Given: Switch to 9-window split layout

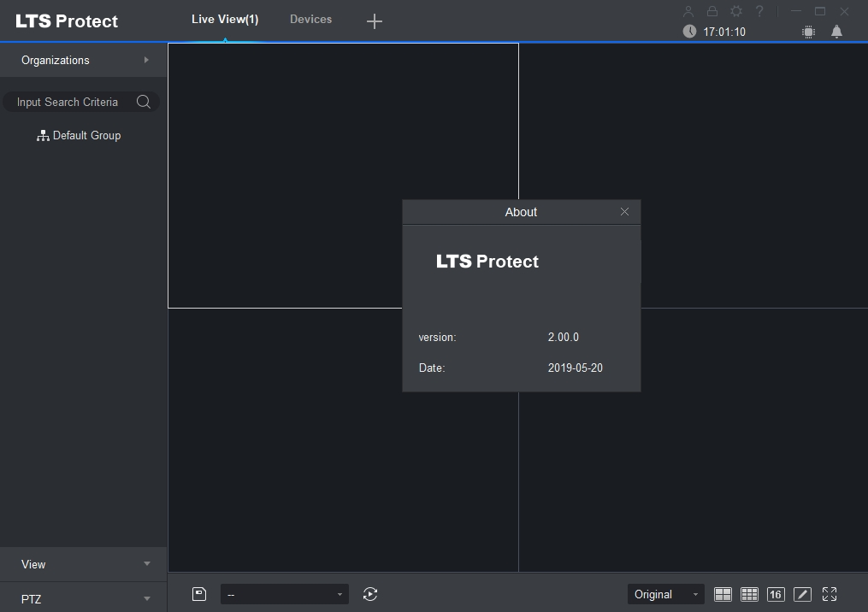Looking at the screenshot, I should point(749,594).
